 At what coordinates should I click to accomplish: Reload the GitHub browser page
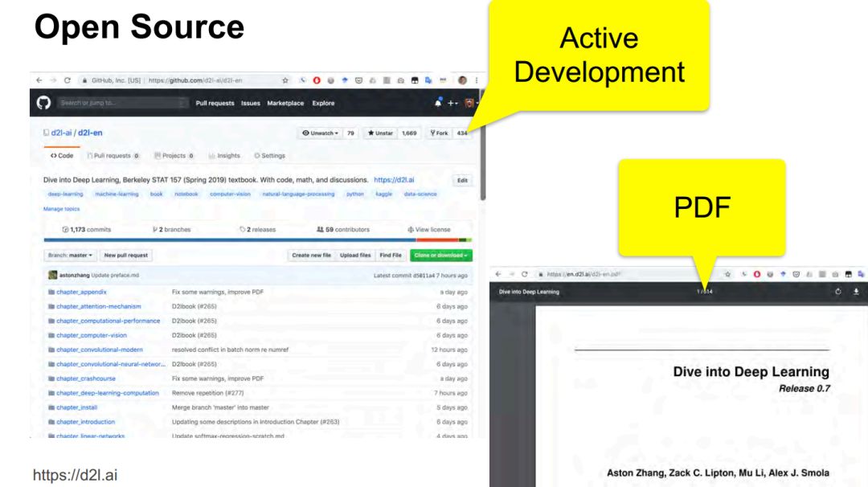67,80
